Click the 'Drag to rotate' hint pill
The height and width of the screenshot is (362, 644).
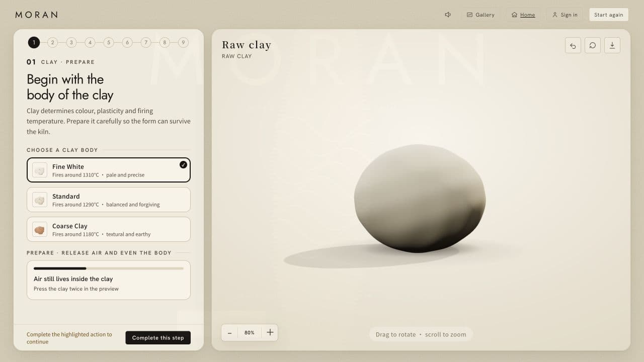click(x=421, y=334)
